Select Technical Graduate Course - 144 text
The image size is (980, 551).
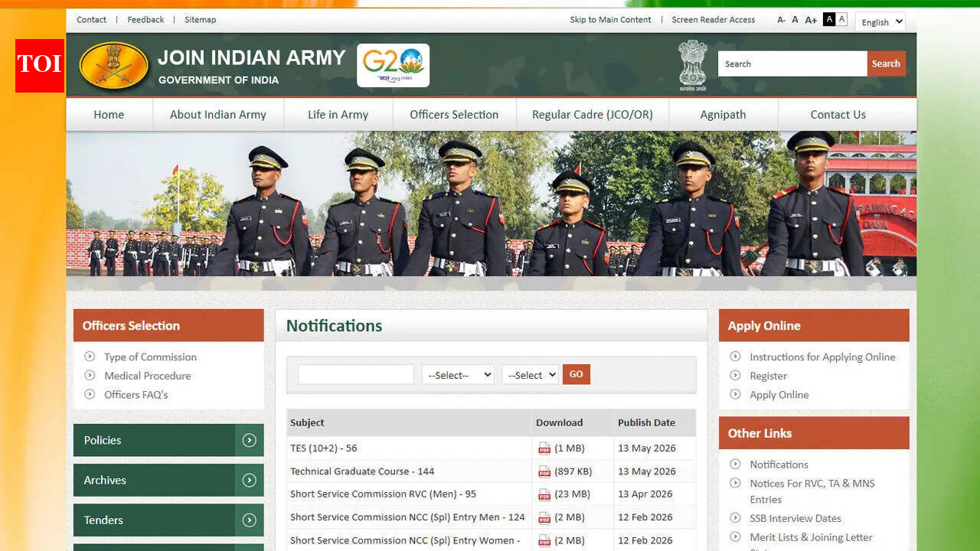coord(362,471)
